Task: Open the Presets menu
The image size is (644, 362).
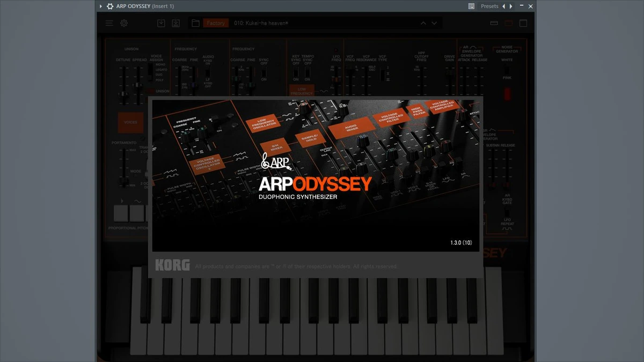Action: (x=489, y=6)
